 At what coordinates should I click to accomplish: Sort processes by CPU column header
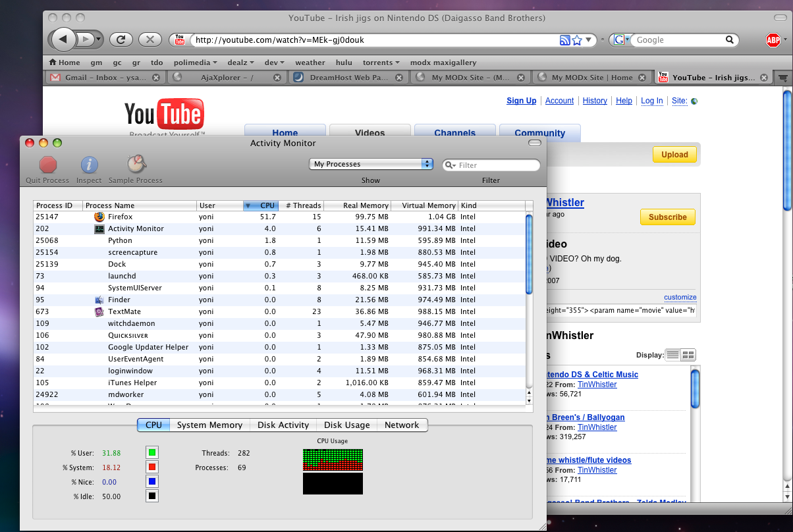tap(261, 205)
